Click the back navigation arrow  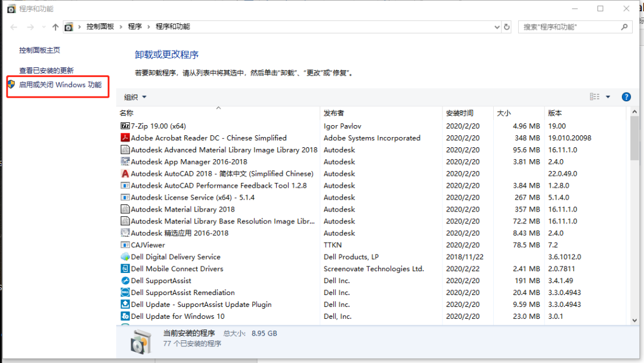[14, 27]
